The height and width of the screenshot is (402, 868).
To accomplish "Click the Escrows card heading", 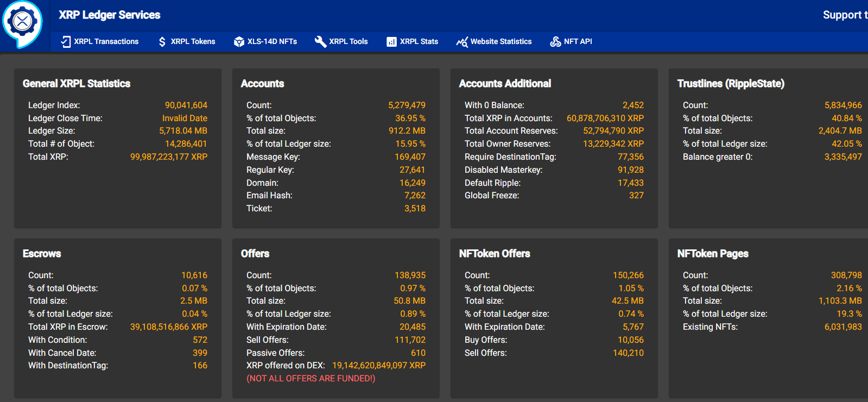I will (42, 254).
